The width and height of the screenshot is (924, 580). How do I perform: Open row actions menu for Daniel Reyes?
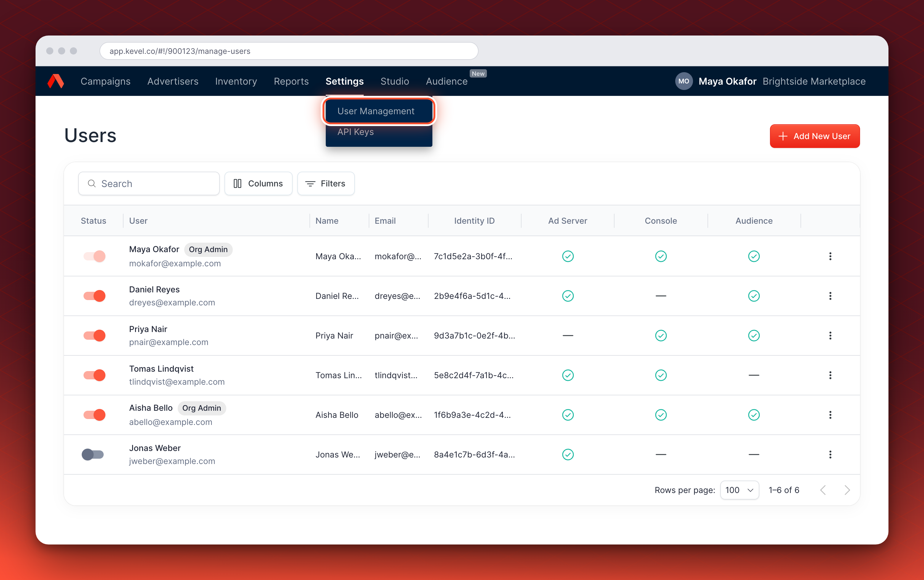click(x=830, y=296)
